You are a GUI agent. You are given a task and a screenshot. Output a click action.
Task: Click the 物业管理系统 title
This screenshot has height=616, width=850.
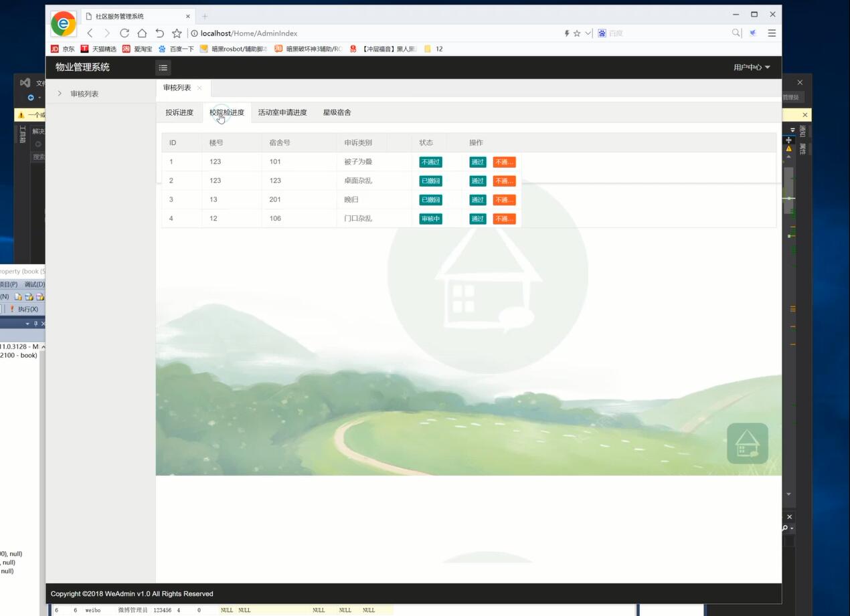pos(82,67)
